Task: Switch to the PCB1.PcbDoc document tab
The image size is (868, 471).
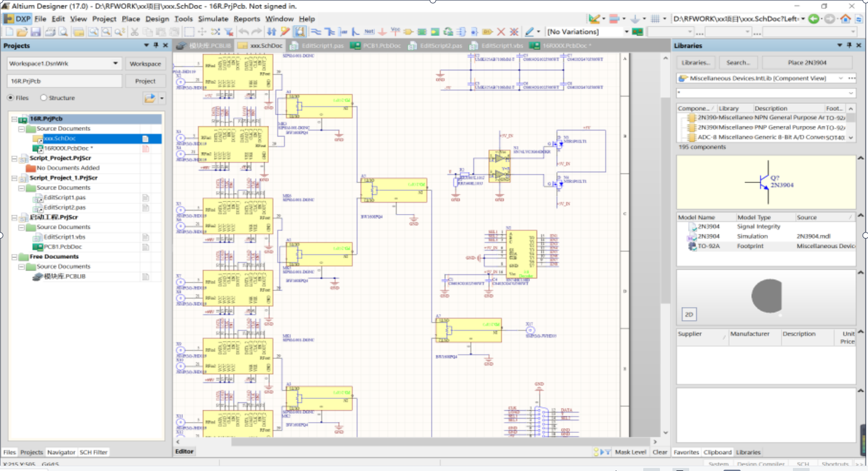Action: [375, 46]
